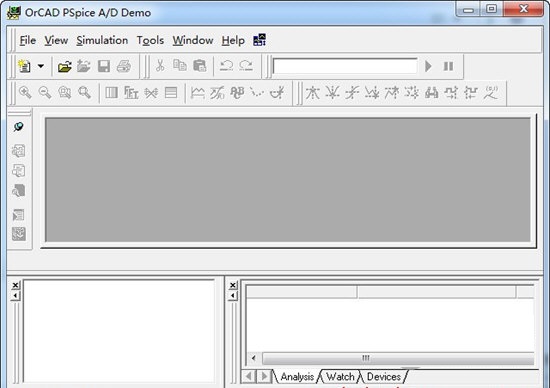The image size is (550, 388).
Task: Click the Add Trace icon
Action: 197,93
